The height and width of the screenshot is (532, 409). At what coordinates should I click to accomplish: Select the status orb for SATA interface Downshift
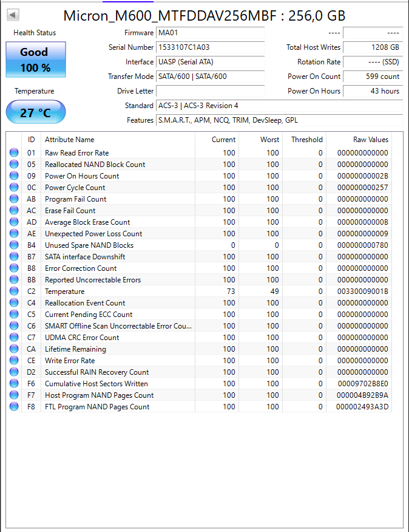[x=14, y=256]
